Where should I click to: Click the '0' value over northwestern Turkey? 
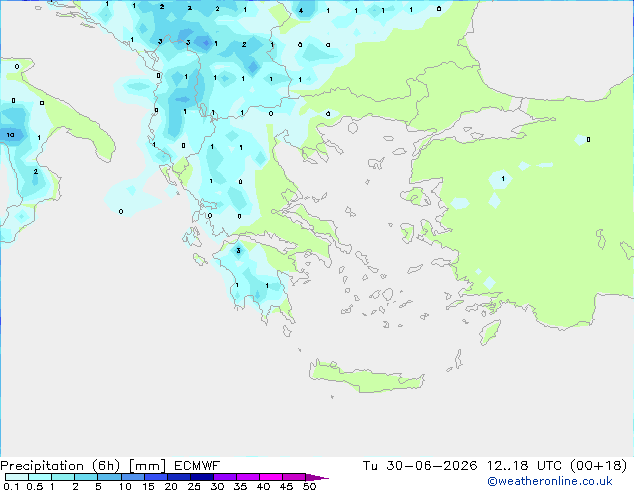point(588,139)
